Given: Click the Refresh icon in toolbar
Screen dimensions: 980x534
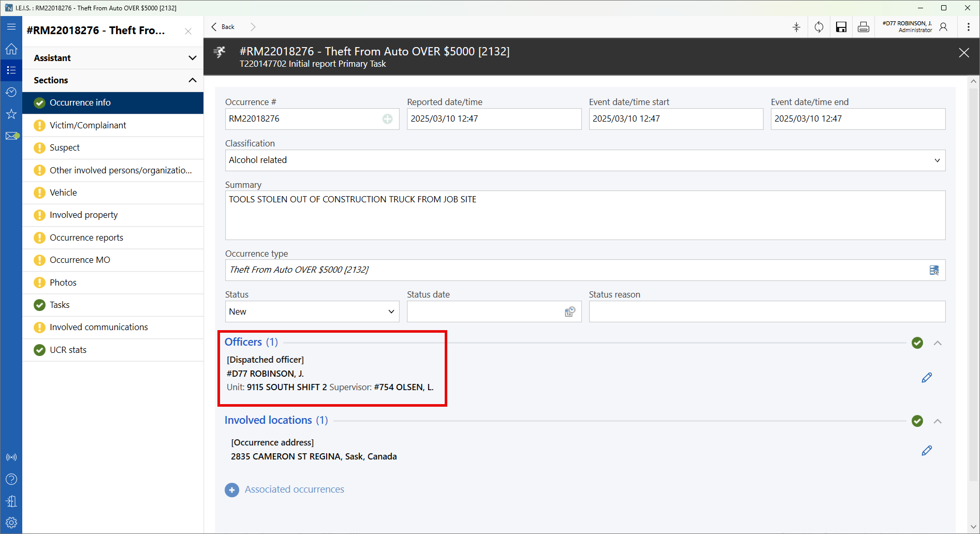Looking at the screenshot, I should (x=819, y=27).
